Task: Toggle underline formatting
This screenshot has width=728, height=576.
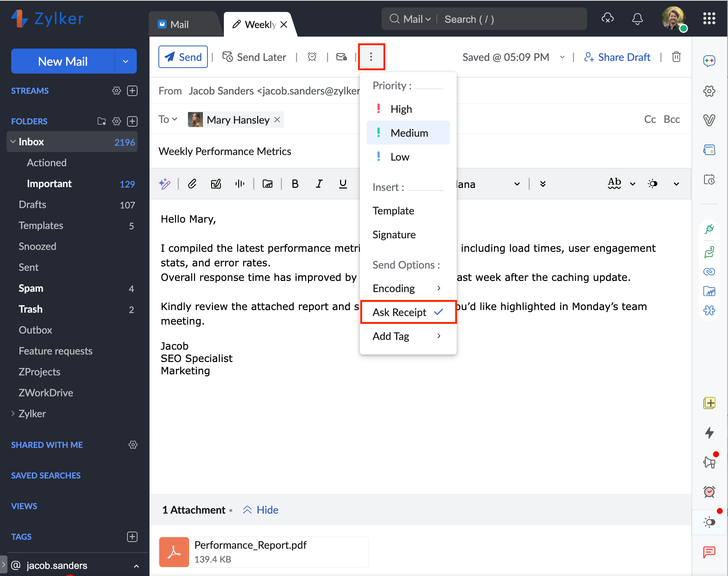Action: (343, 184)
